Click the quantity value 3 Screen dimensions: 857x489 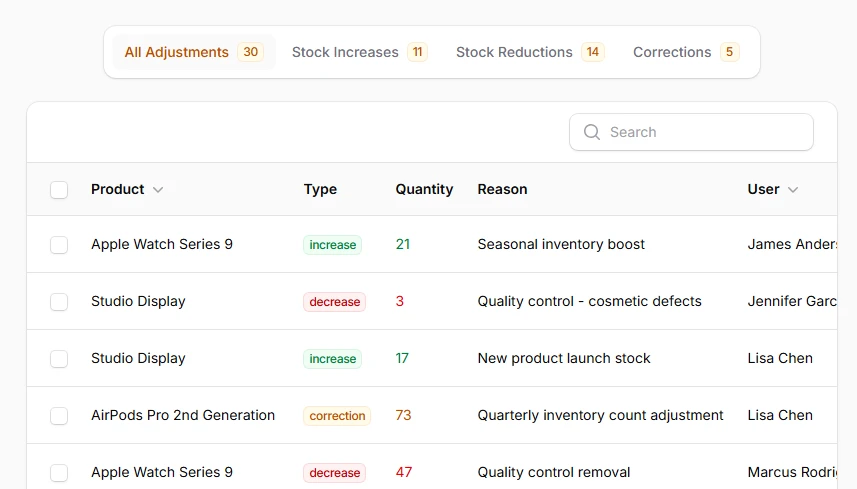[400, 301]
